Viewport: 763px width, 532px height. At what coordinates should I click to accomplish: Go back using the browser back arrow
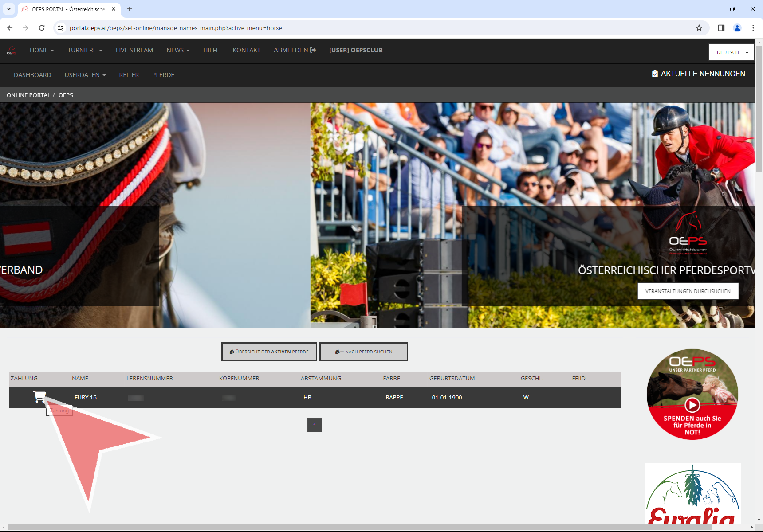pyautogui.click(x=10, y=28)
